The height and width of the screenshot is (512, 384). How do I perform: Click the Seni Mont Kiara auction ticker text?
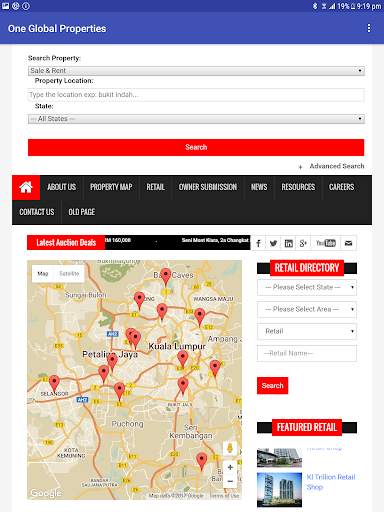tap(215, 240)
